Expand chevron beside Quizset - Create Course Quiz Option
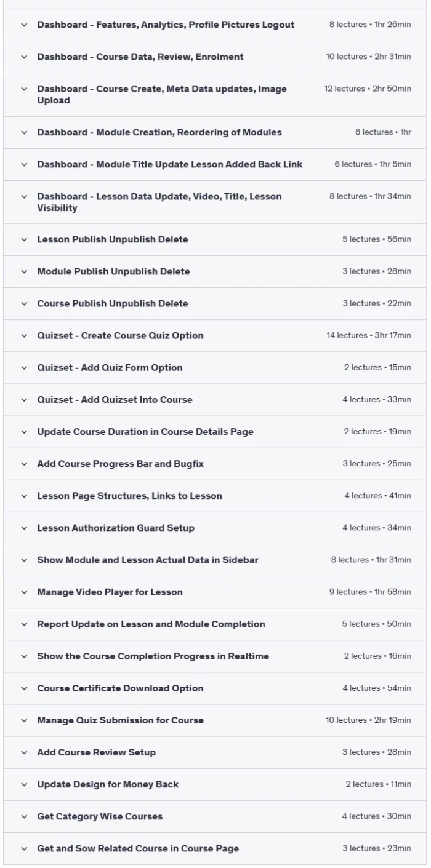Viewport: 431px width, 868px height. pyautogui.click(x=24, y=336)
